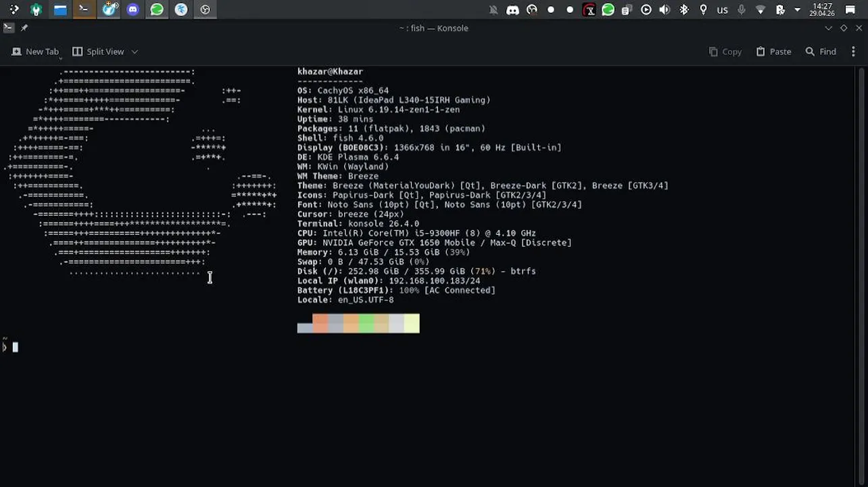Open the Bluetooth tray icon
868x487 pixels.
point(684,9)
